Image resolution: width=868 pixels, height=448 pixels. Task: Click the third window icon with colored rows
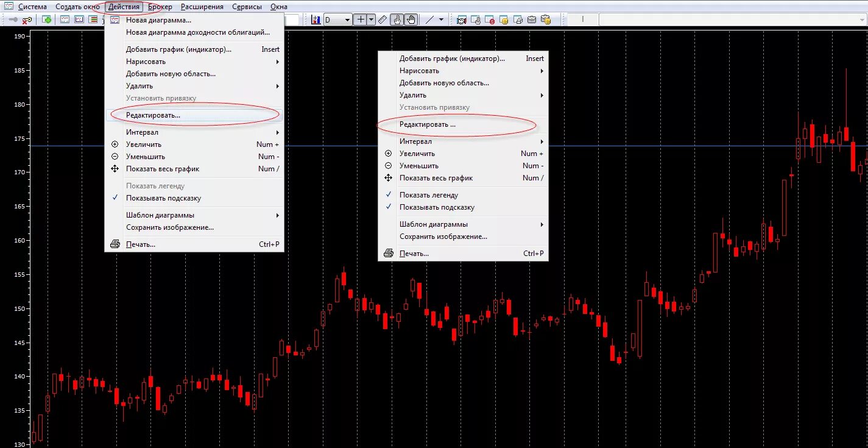93,20
